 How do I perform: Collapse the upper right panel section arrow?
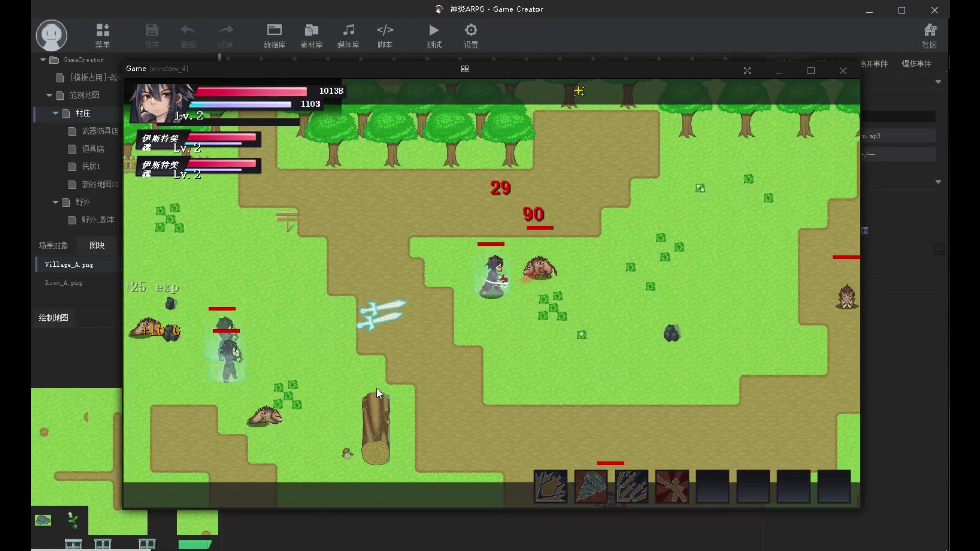(x=938, y=82)
